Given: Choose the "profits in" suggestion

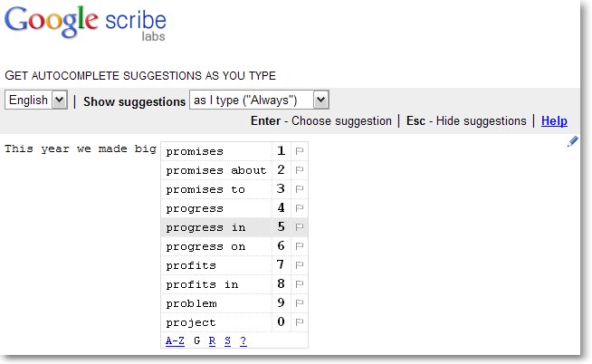Looking at the screenshot, I should [203, 284].
